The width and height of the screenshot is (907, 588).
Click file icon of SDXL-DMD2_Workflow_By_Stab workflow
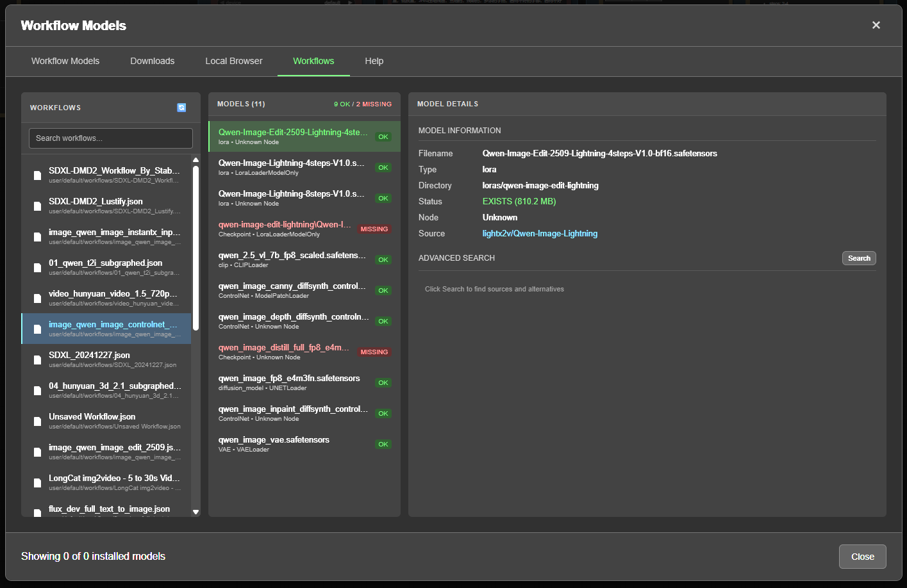[37, 176]
